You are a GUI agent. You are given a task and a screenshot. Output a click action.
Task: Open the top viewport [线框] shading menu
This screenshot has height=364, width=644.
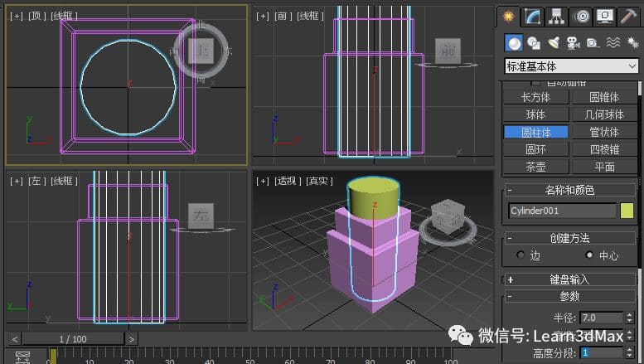click(64, 16)
